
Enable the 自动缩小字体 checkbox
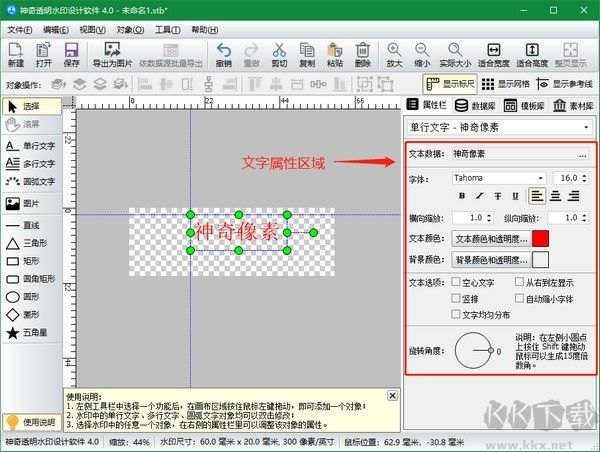519,298
